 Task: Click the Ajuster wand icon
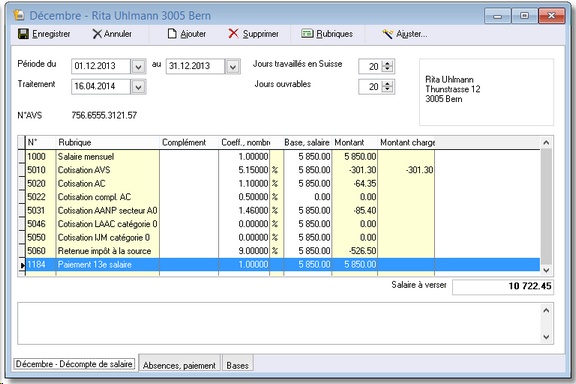coord(387,34)
